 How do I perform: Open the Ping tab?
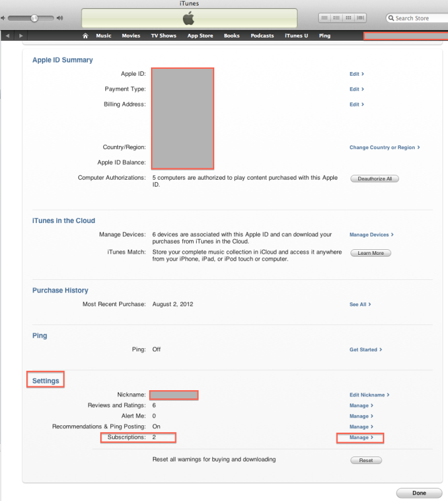(325, 36)
